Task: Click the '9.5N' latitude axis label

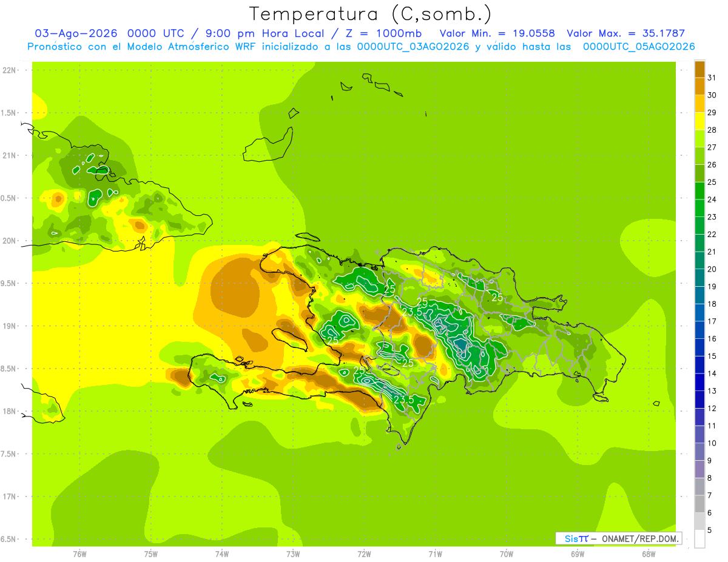Action: [8, 284]
